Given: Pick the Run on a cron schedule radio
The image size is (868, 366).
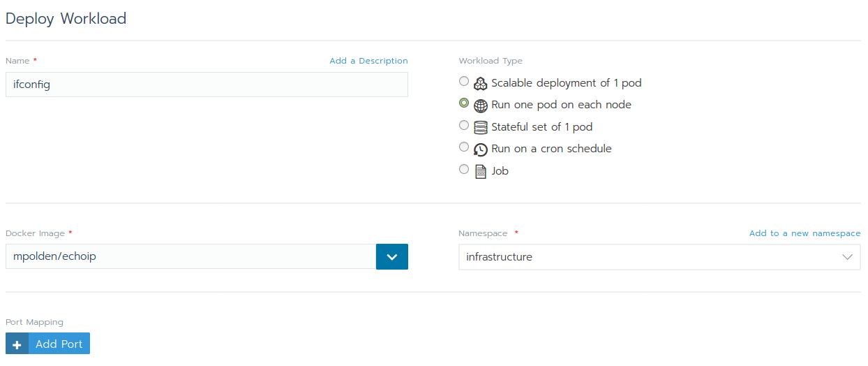Looking at the screenshot, I should [464, 147].
